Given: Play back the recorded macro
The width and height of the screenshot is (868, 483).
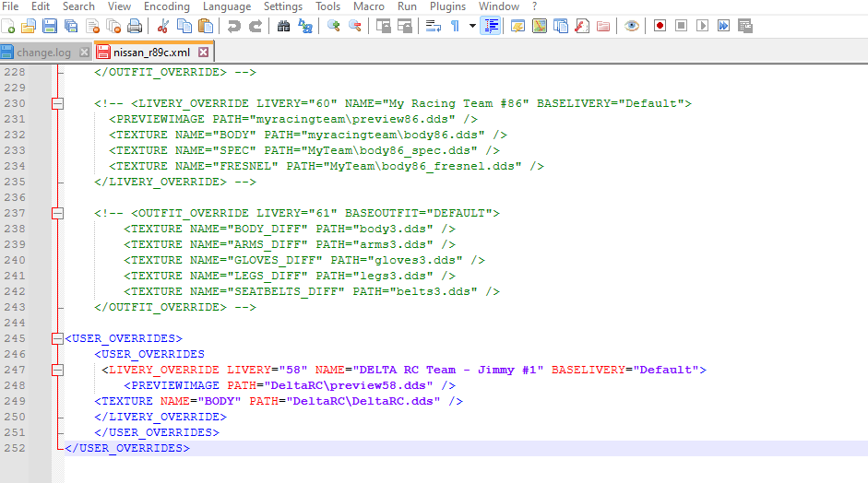Looking at the screenshot, I should 703,26.
